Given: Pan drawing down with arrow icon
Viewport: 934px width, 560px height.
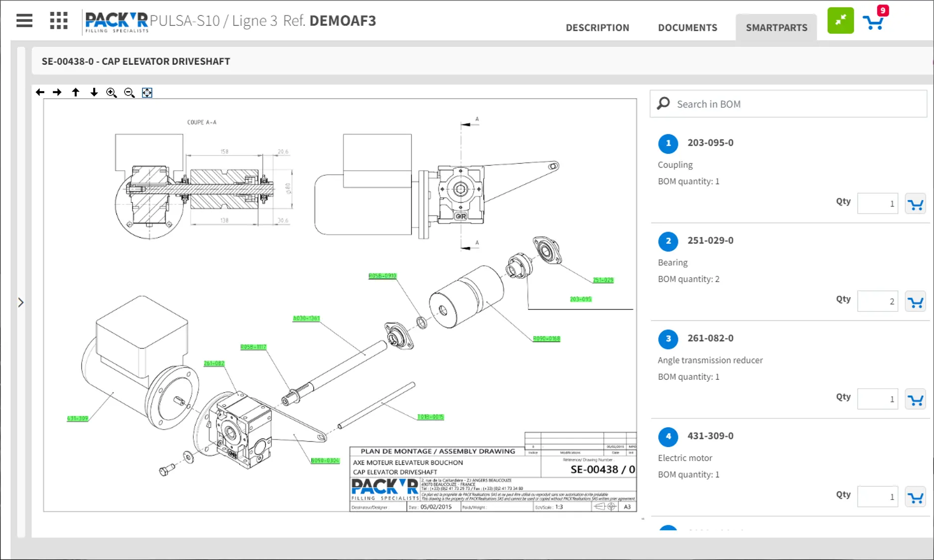Looking at the screenshot, I should (94, 93).
